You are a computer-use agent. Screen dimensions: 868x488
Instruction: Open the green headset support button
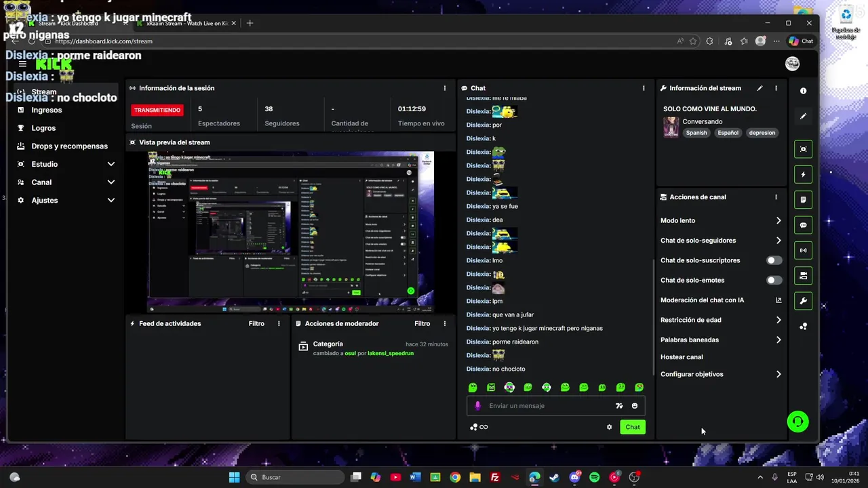(797, 422)
